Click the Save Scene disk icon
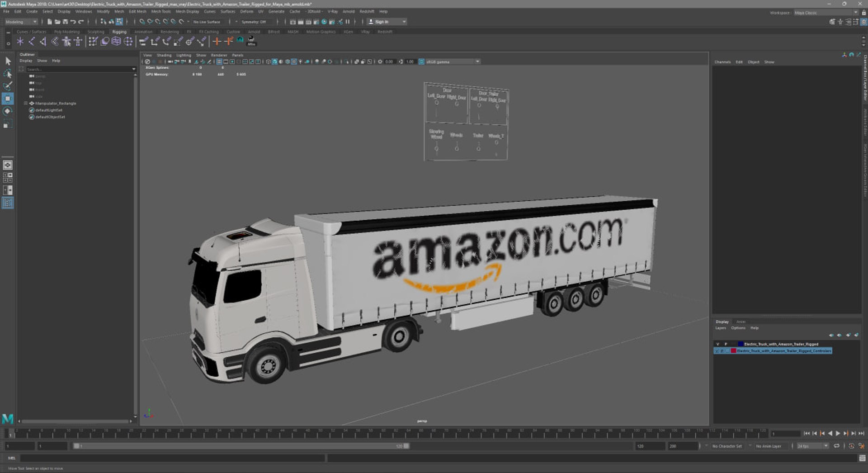This screenshot has height=473, width=868. point(65,22)
